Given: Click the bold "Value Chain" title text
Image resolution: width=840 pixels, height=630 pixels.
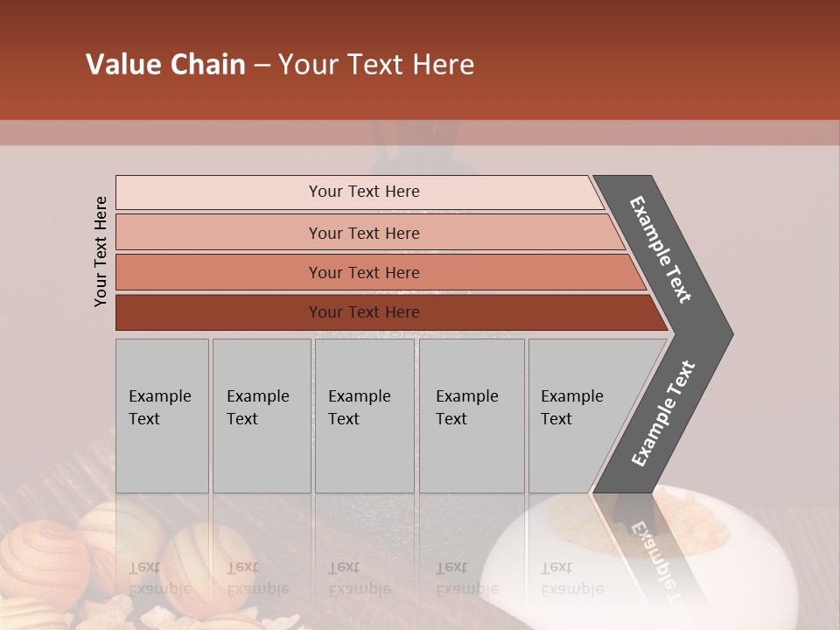Looking at the screenshot, I should pyautogui.click(x=165, y=65).
